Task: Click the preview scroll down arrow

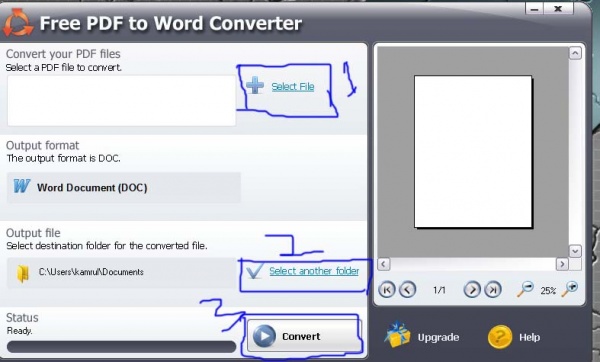Action: 575,251
